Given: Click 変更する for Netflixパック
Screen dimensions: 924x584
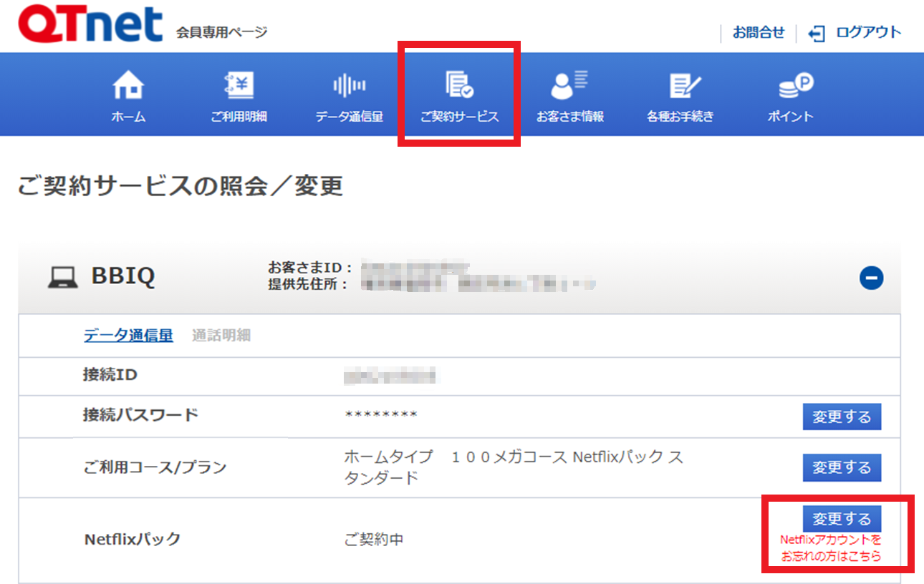Looking at the screenshot, I should 842,518.
